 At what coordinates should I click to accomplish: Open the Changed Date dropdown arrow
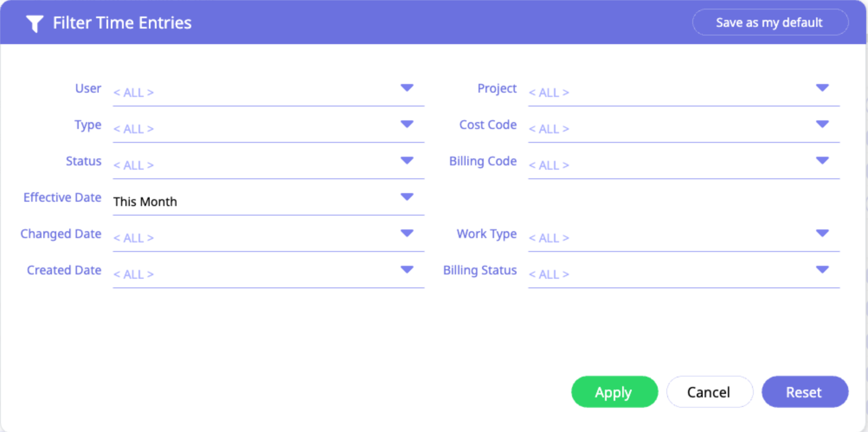click(407, 233)
